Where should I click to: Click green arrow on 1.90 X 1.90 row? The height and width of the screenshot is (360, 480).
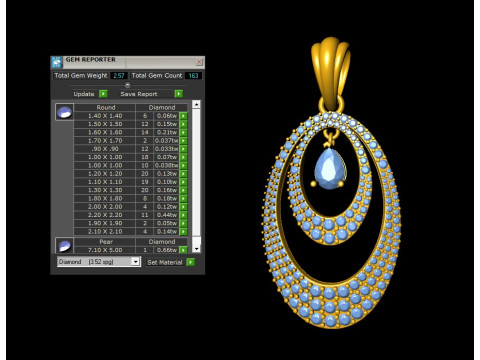click(x=183, y=223)
